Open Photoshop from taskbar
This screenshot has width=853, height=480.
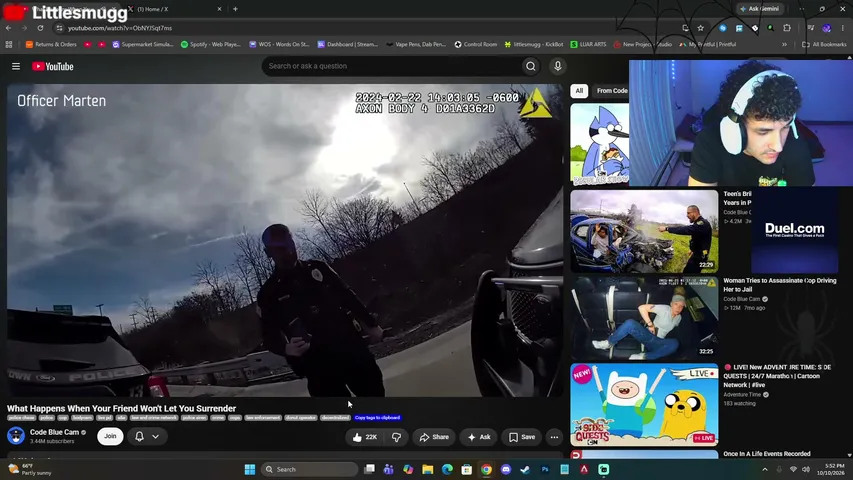point(545,469)
